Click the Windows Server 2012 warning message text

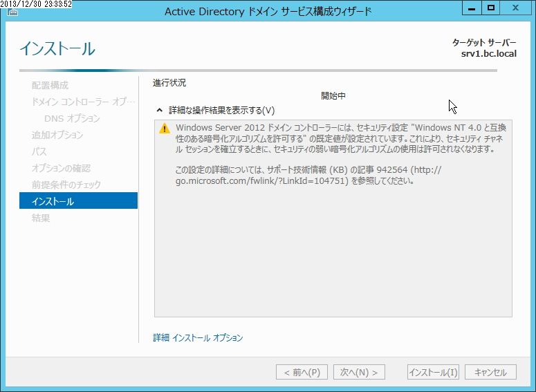coord(340,138)
